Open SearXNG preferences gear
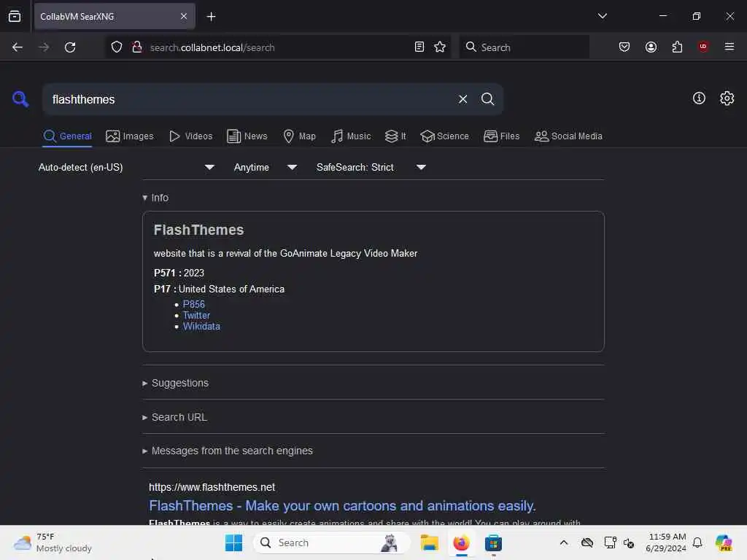This screenshot has height=560, width=747. coord(727,98)
